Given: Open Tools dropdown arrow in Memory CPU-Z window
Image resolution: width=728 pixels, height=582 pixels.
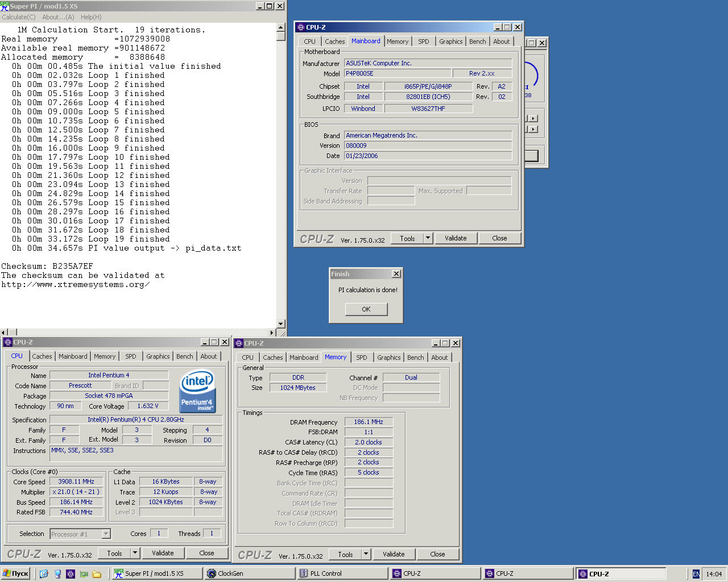Looking at the screenshot, I should point(366,554).
